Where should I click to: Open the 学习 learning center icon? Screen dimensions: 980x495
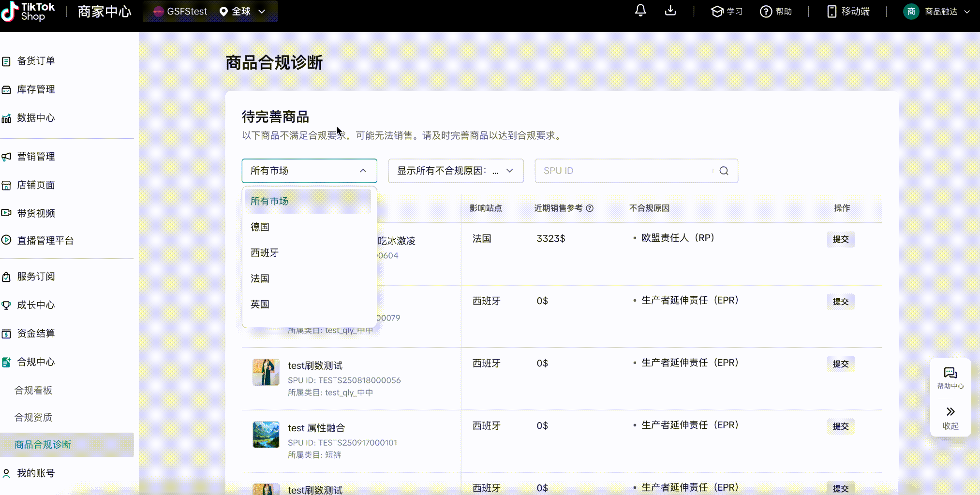click(716, 12)
